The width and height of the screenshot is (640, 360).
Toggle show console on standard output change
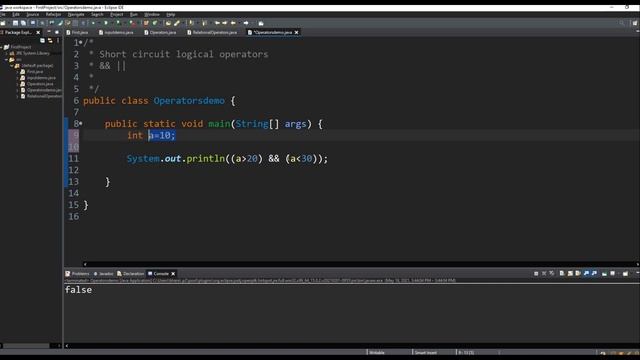pyautogui.click(x=586, y=273)
